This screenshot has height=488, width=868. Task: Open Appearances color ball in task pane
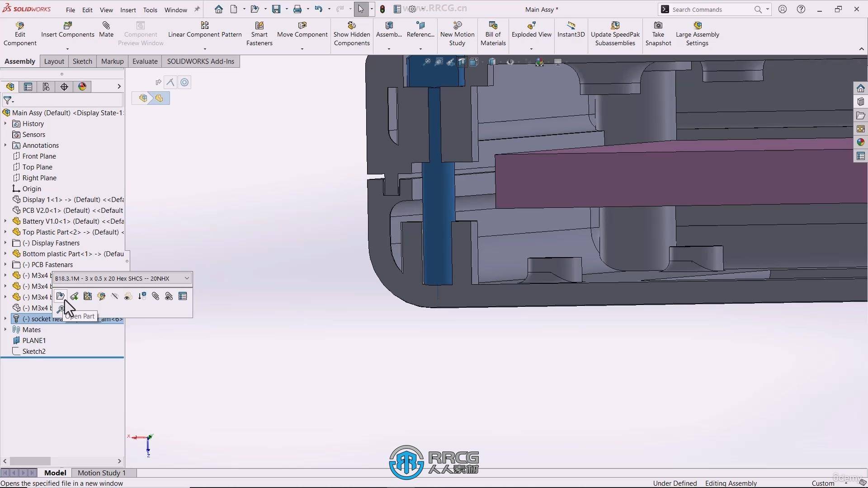click(860, 142)
